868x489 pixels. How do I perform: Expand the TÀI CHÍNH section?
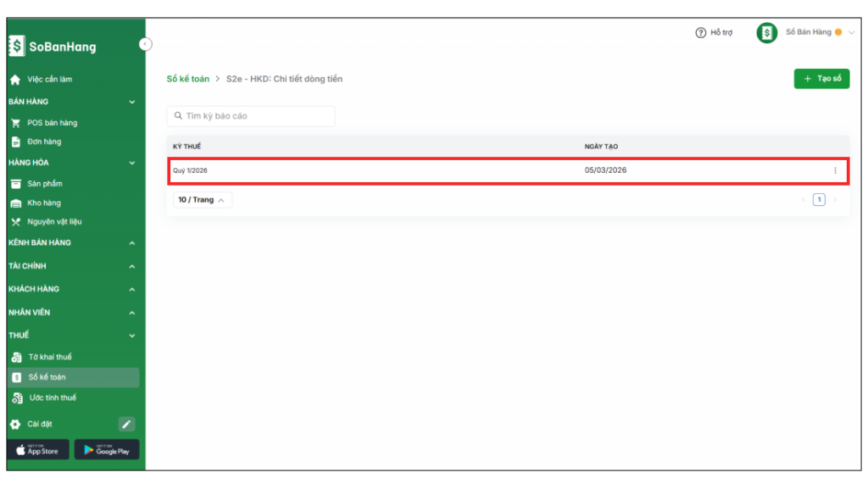[x=72, y=266]
